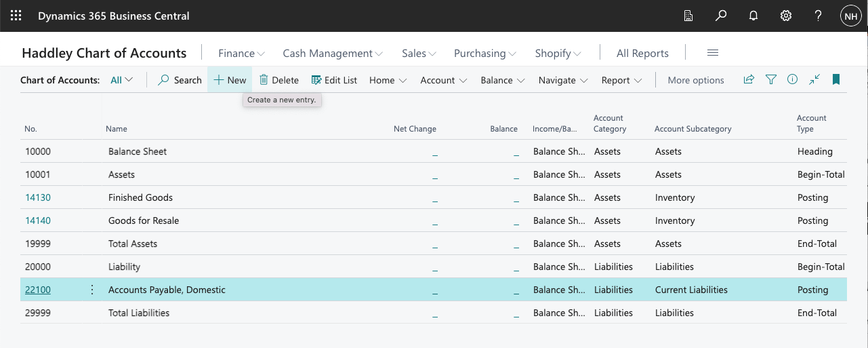Image resolution: width=868 pixels, height=348 pixels.
Task: Click the document icon in top bar
Action: point(688,16)
